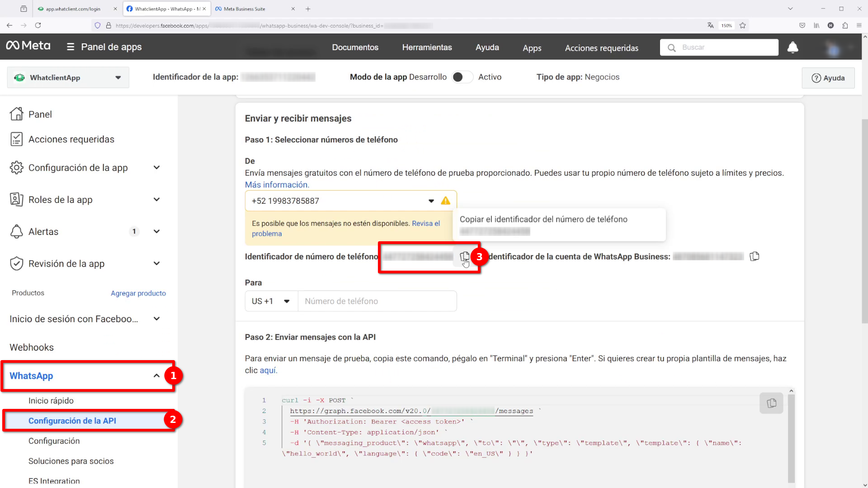Open the US +1 country code dropdown
This screenshot has width=868, height=488.
(271, 301)
